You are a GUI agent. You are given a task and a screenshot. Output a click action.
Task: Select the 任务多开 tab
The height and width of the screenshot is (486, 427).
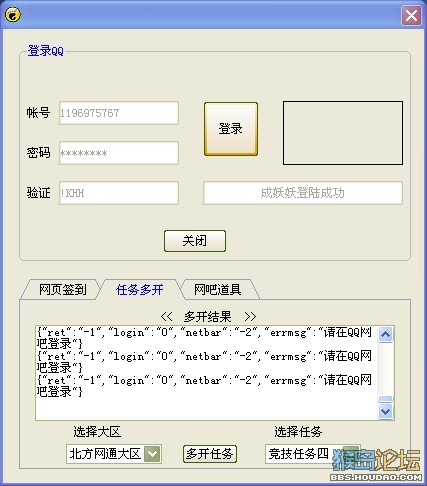point(140,289)
